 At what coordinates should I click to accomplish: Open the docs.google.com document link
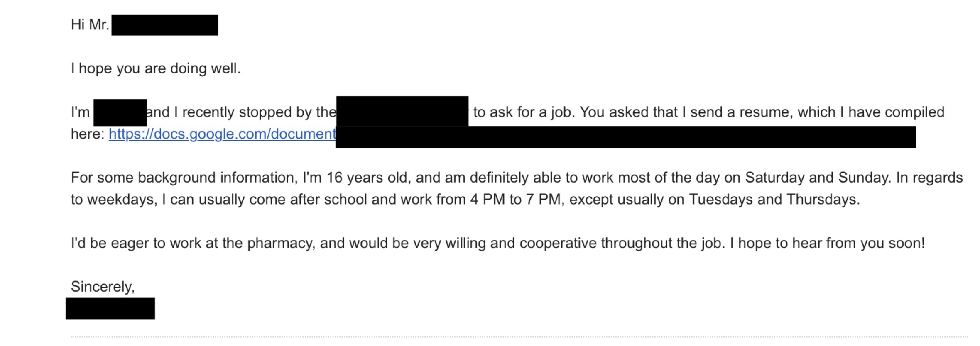pos(222,134)
